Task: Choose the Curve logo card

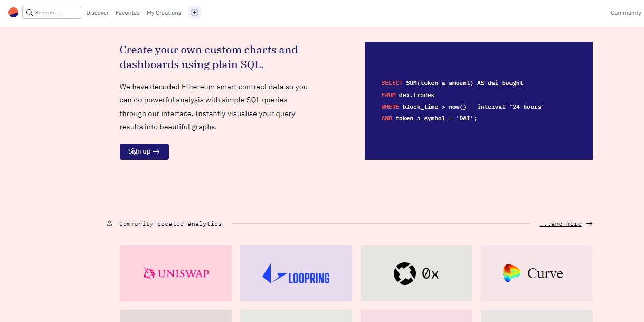Action: (x=536, y=273)
